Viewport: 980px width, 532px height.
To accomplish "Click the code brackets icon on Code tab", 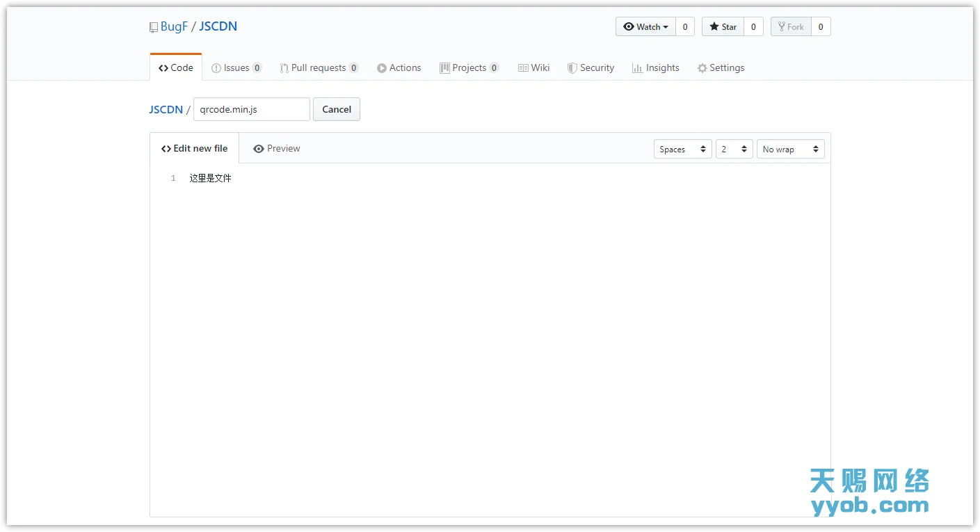I will tap(163, 67).
